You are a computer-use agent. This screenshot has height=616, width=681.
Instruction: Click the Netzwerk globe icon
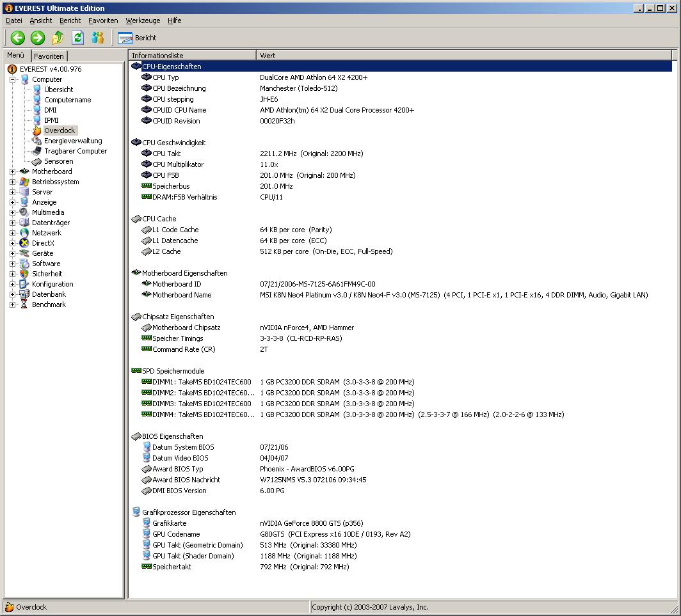tap(25, 233)
